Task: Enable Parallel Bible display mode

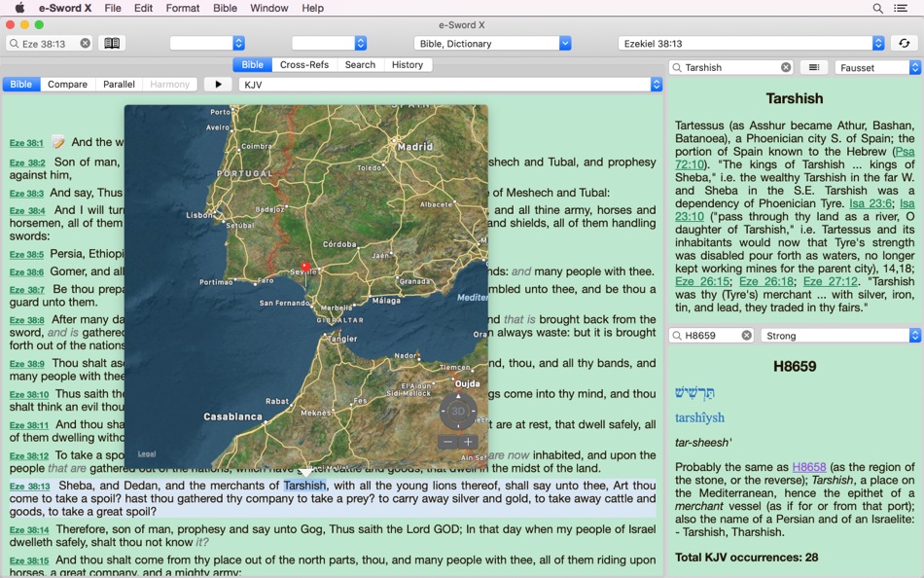Action: 118,84
